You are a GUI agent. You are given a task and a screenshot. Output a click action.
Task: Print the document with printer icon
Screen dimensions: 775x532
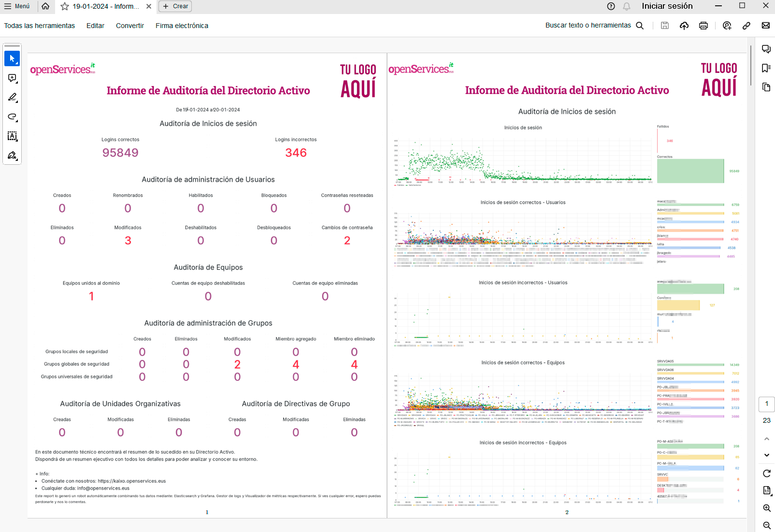(x=703, y=26)
